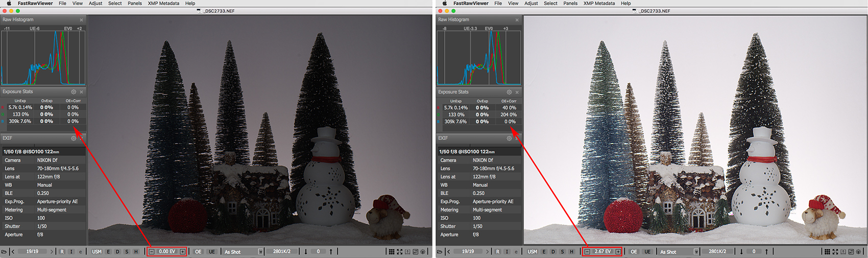Click the 0.00 EV exposure value field
The width and height of the screenshot is (868, 258).
point(167,252)
